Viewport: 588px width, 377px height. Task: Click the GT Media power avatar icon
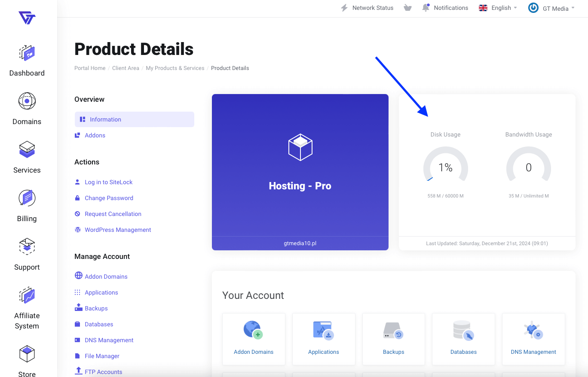tap(533, 8)
